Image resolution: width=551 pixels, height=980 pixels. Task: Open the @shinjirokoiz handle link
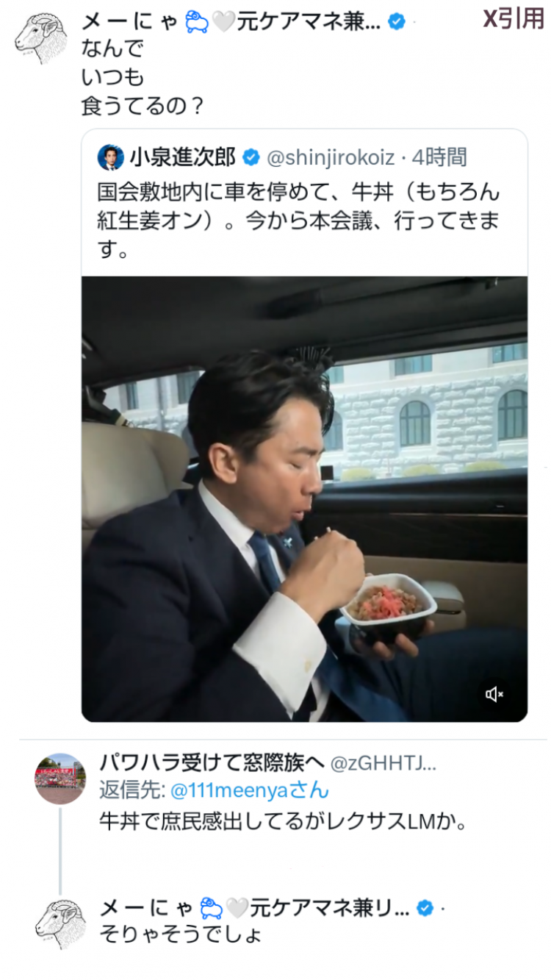coord(329,157)
